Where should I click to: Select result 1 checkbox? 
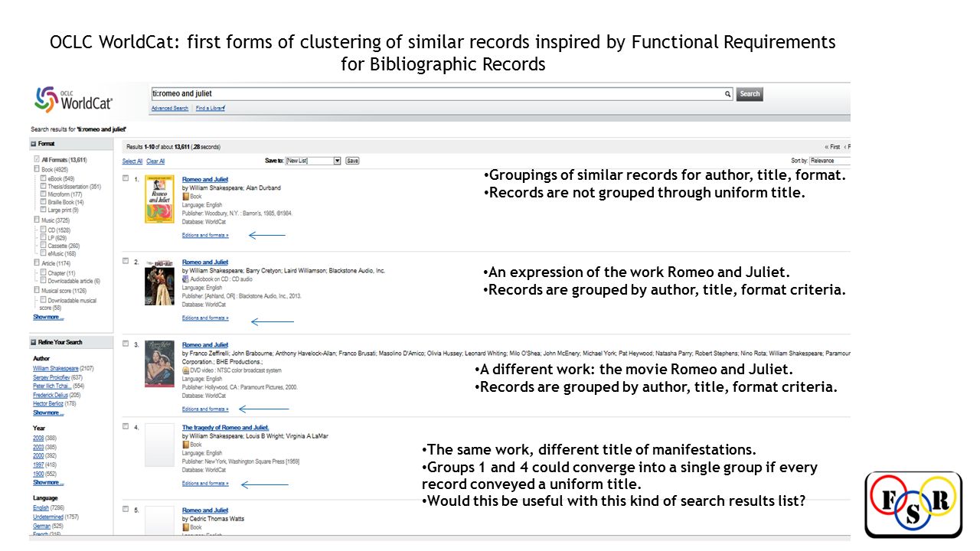pyautogui.click(x=126, y=178)
